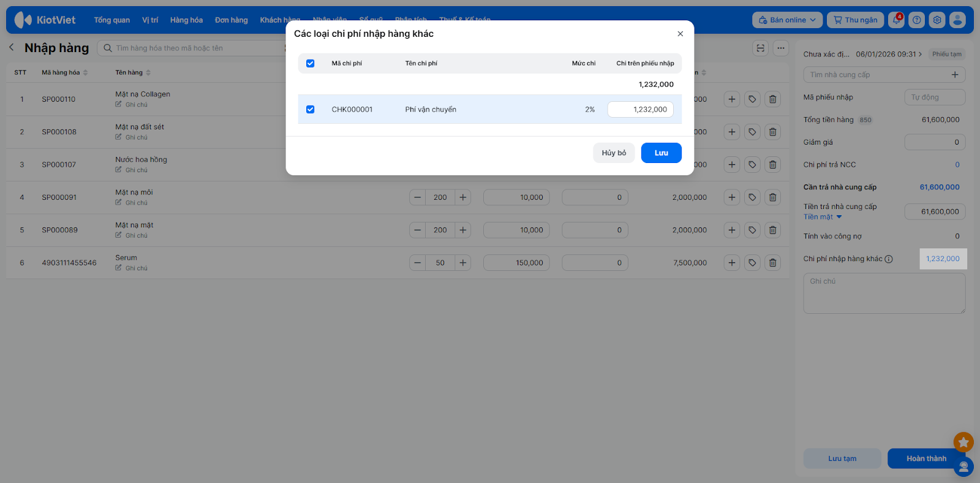The width and height of the screenshot is (980, 483).
Task: Click the Ghi chú notes textarea
Action: point(884,294)
